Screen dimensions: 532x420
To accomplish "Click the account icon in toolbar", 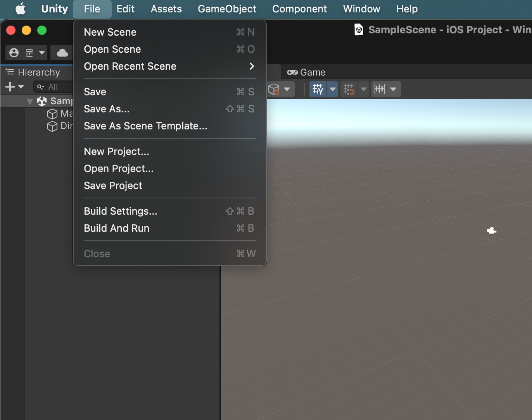I will tap(14, 53).
